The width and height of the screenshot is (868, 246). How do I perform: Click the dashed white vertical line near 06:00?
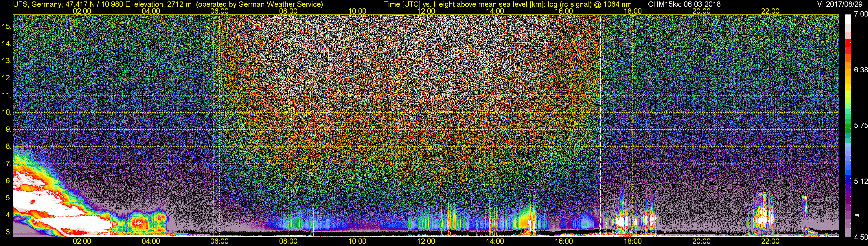click(x=214, y=125)
